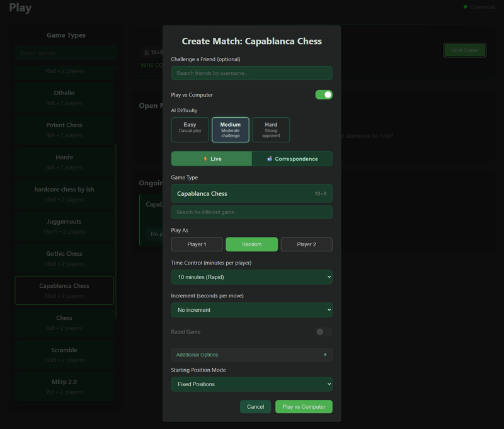Open the Increment seconds dropdown
This screenshot has height=429, width=504.
[251, 310]
